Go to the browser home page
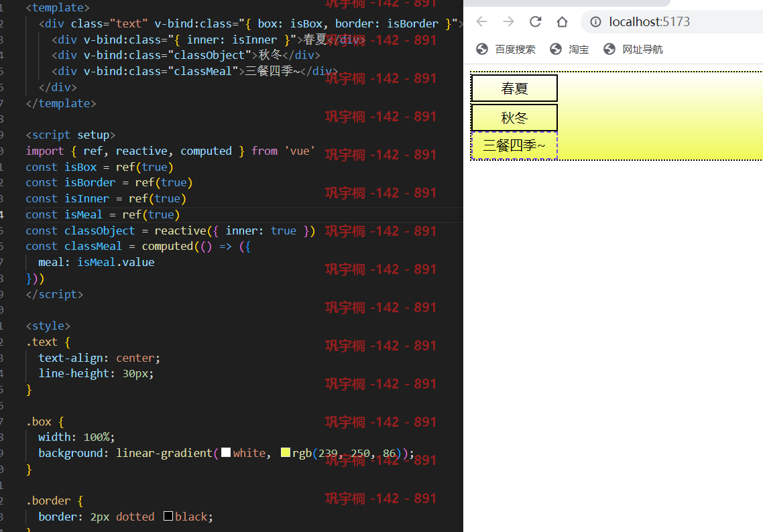The height and width of the screenshot is (532, 763). click(562, 21)
